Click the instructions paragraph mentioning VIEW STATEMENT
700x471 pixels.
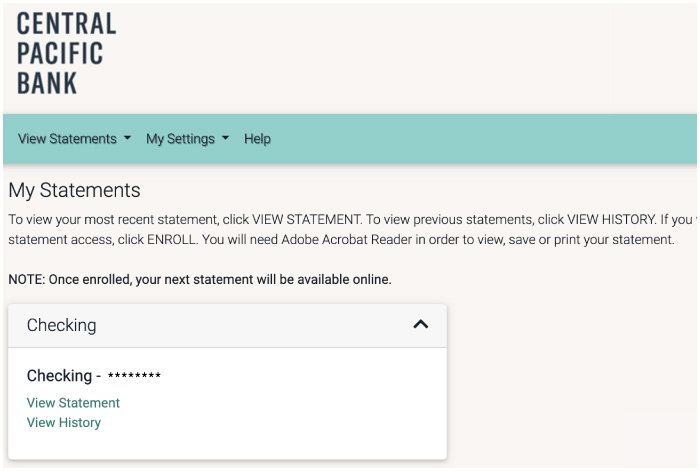tap(300, 218)
